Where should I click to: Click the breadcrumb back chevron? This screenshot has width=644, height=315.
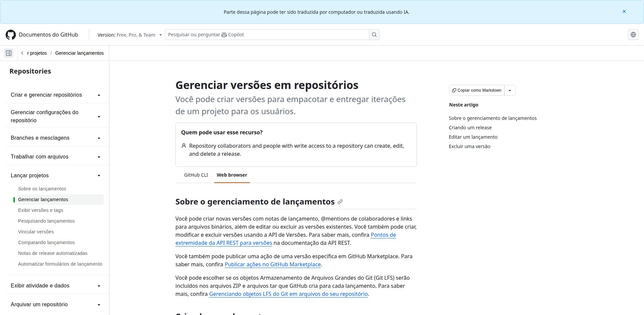[x=22, y=53]
